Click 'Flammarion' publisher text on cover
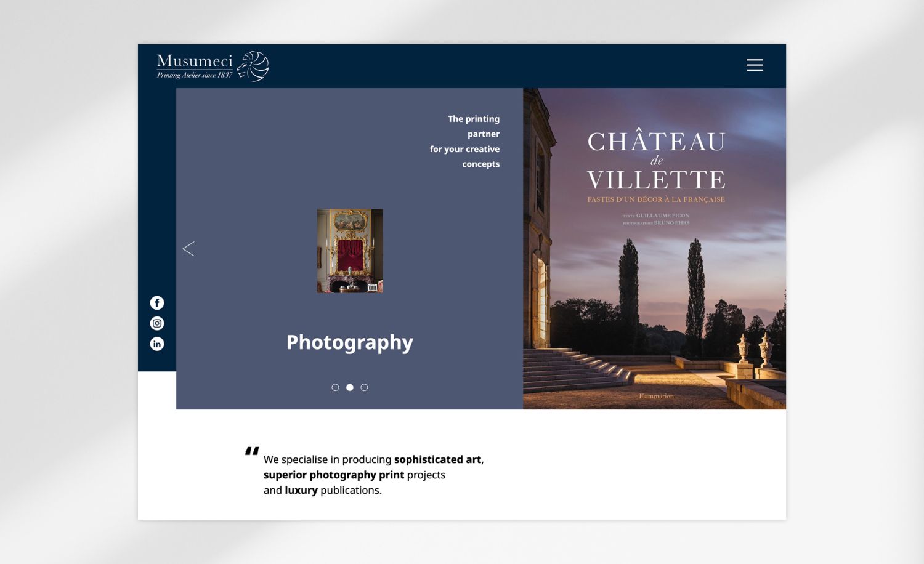The image size is (924, 564). click(656, 396)
